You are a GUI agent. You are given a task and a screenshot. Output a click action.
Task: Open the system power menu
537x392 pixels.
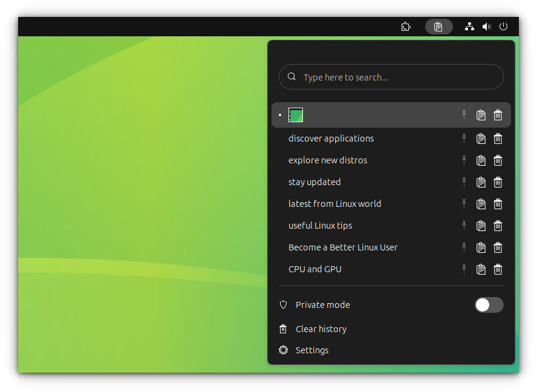click(x=503, y=27)
